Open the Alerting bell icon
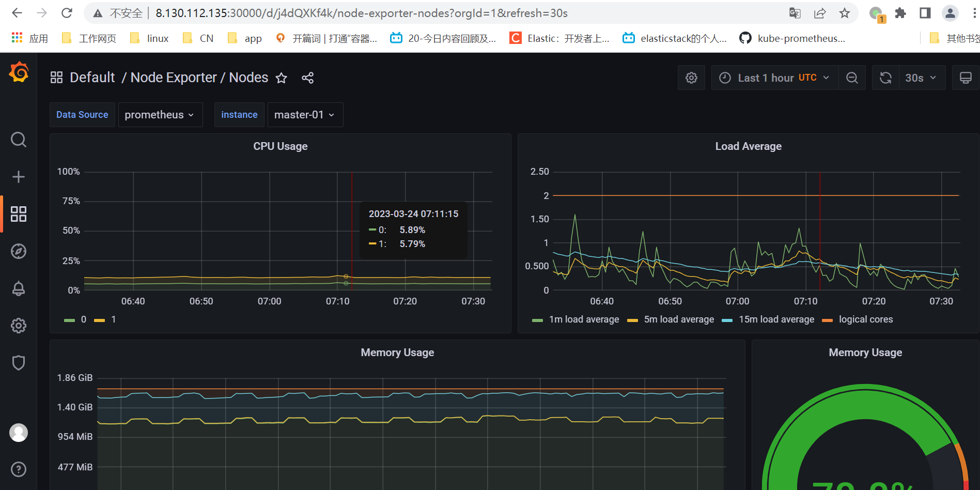 [x=19, y=288]
